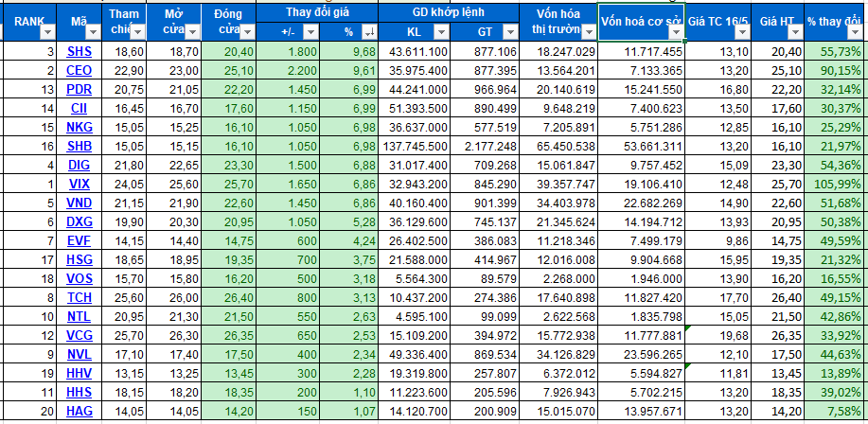Select the 4,24 percent cell for EVF

(x=349, y=240)
